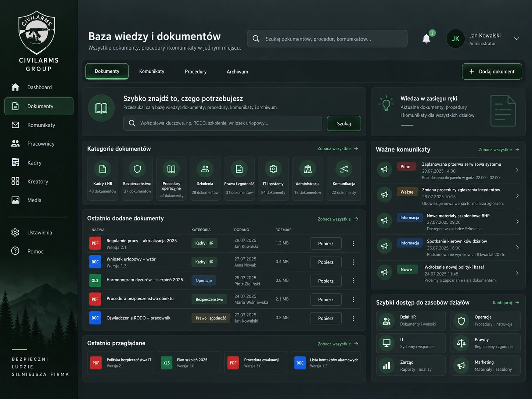Expand the Jan Kowalski user menu
This screenshot has width=532, height=399.
(x=517, y=39)
